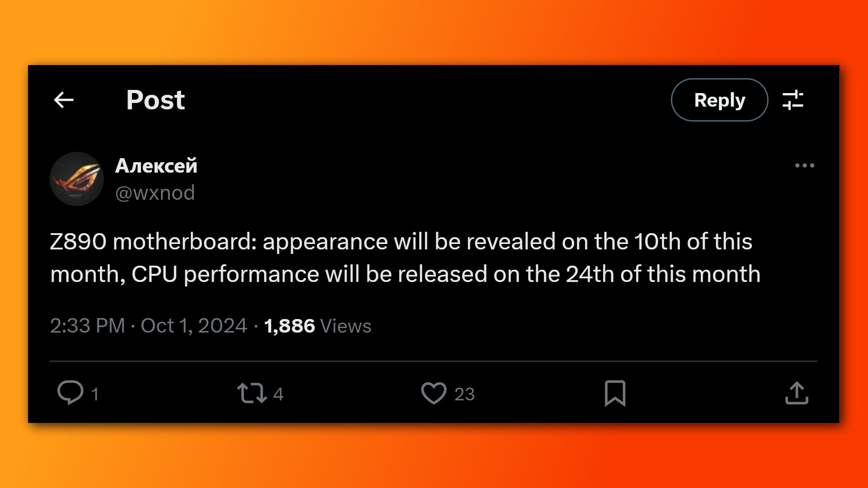Image resolution: width=868 pixels, height=488 pixels.
Task: Click the share/upload icon
Action: 797,392
